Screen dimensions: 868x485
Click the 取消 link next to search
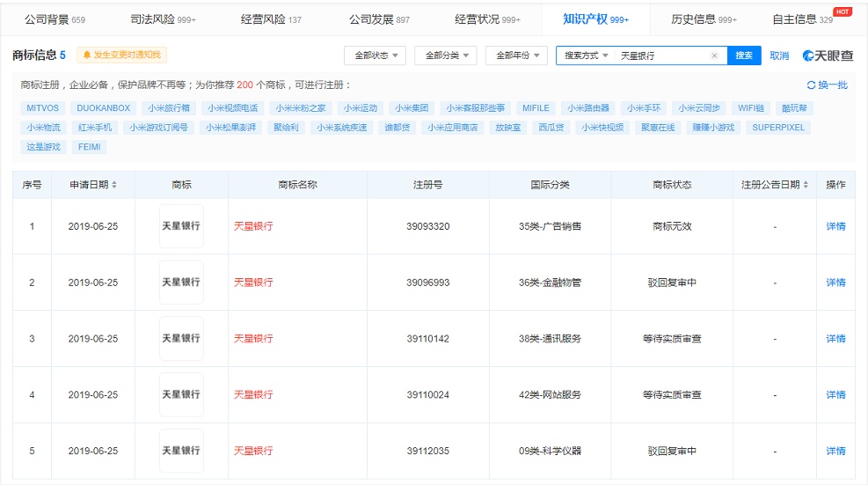[x=779, y=55]
